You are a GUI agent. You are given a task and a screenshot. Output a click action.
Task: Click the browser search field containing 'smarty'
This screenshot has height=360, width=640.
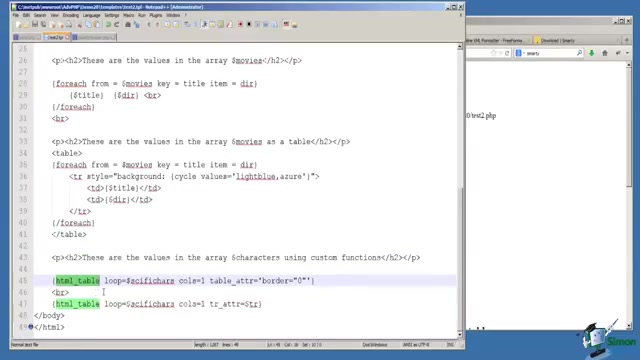pos(549,53)
